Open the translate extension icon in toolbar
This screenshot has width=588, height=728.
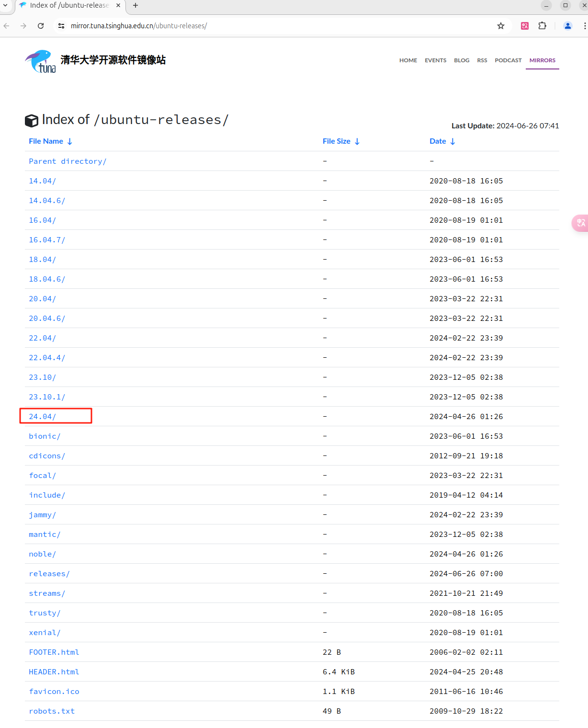pyautogui.click(x=525, y=26)
